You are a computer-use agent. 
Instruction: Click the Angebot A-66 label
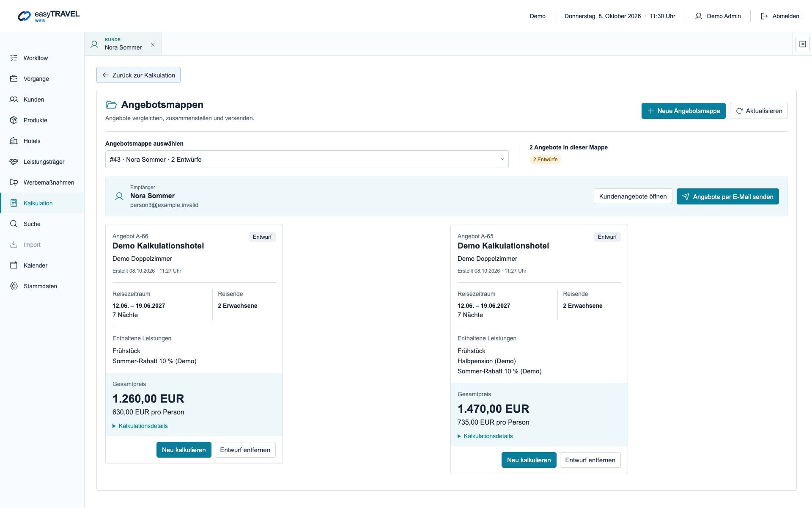(x=130, y=236)
